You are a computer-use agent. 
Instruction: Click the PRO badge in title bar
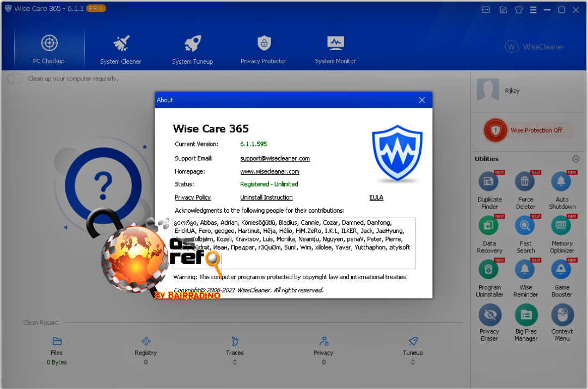[96, 8]
